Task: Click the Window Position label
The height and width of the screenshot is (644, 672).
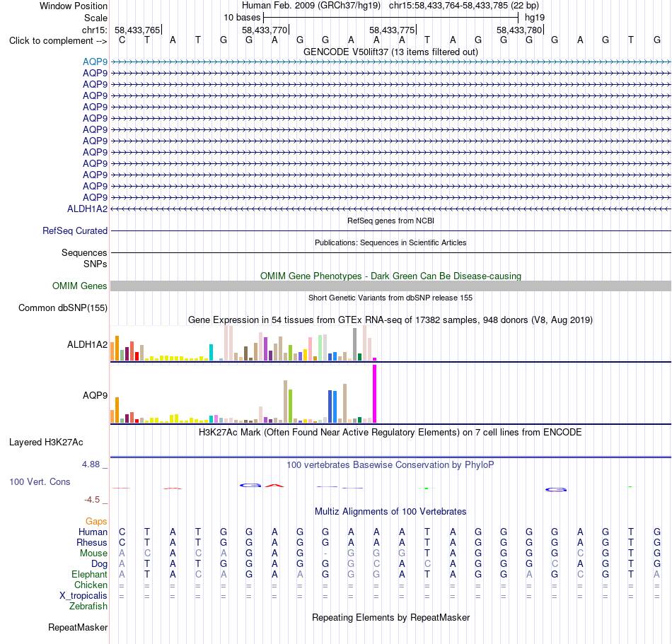Action: coord(74,6)
